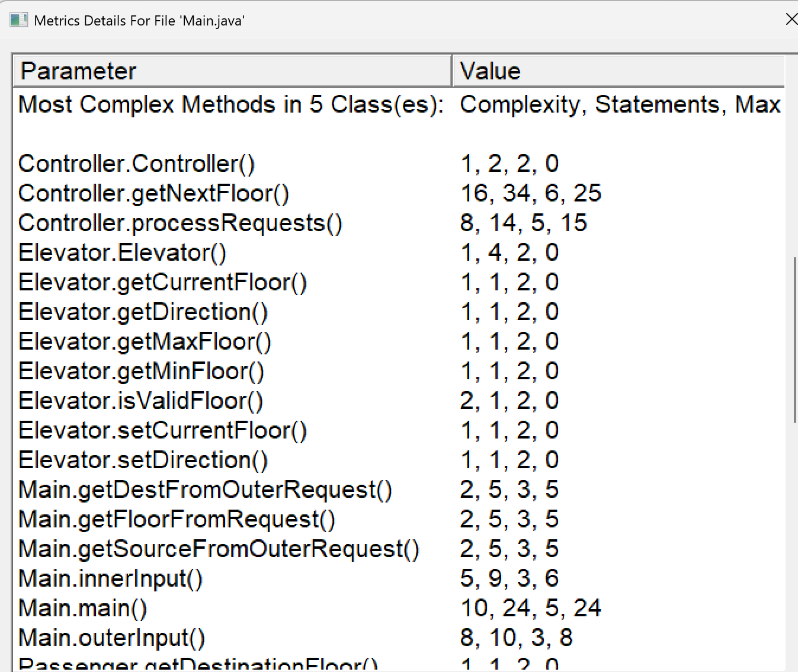This screenshot has height=672, width=798.
Task: Click the vertical scrollbar thumb
Action: pos(794,339)
